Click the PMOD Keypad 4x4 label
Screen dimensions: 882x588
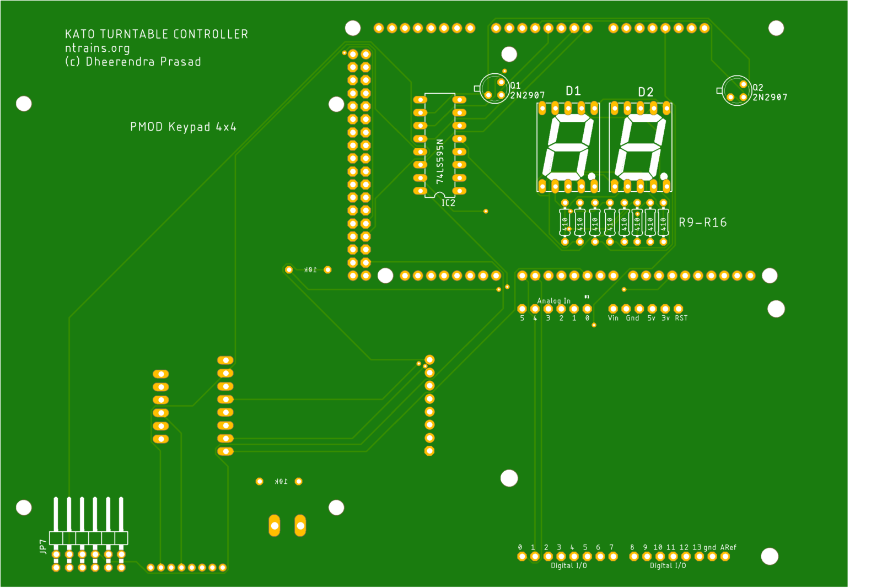coord(184,127)
